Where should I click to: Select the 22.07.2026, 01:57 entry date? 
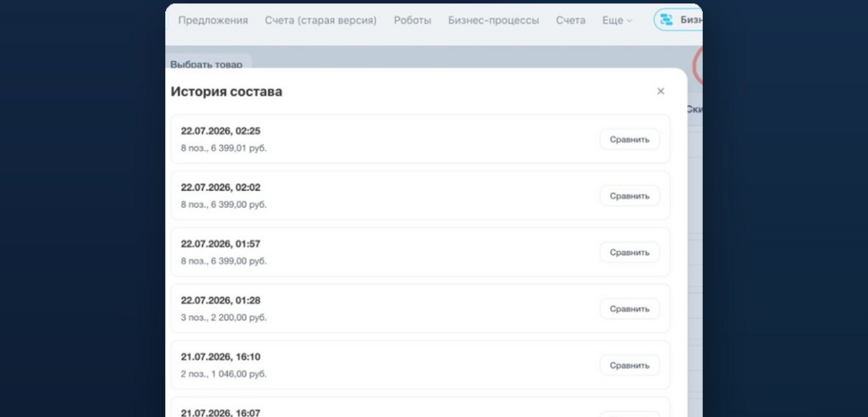(220, 244)
